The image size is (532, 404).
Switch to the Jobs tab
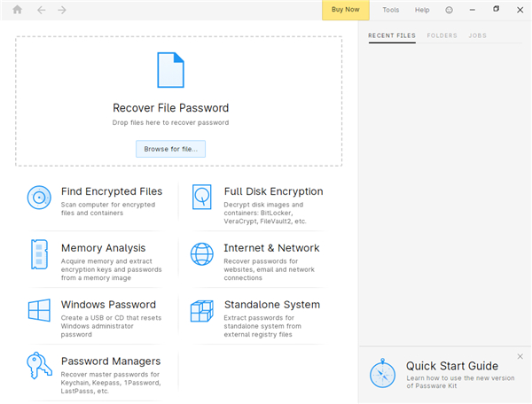click(477, 35)
